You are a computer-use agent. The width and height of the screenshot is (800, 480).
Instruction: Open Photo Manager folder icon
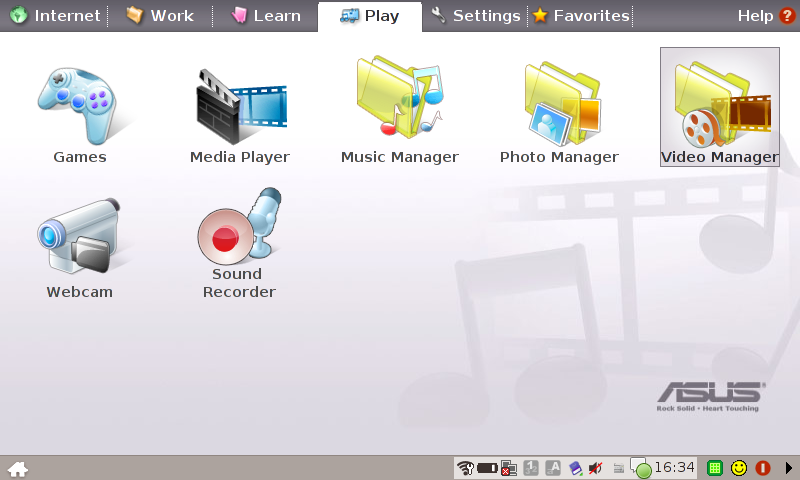click(x=560, y=112)
